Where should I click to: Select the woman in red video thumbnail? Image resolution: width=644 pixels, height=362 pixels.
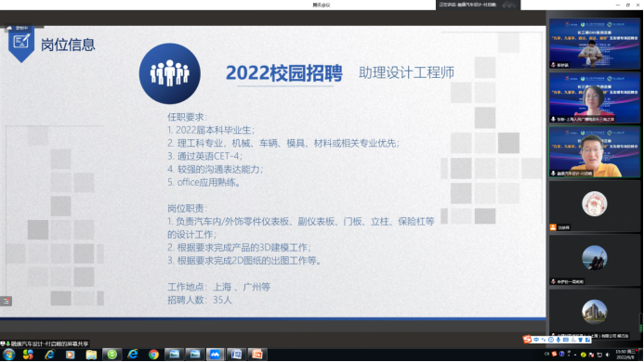(595, 97)
